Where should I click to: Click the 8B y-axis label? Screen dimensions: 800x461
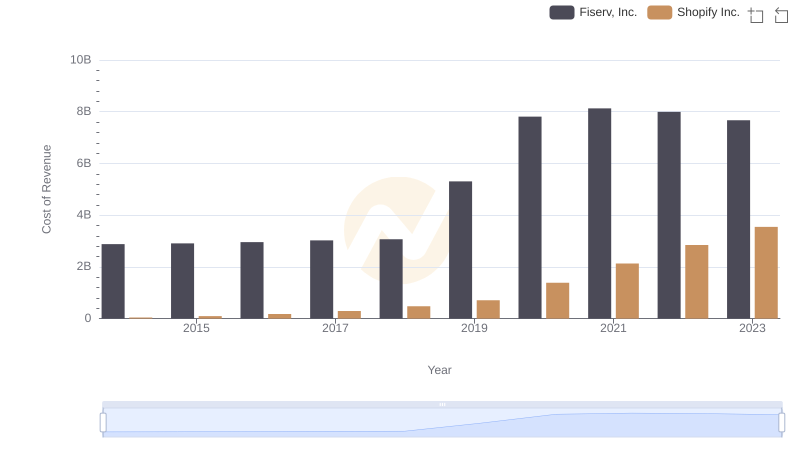click(84, 111)
